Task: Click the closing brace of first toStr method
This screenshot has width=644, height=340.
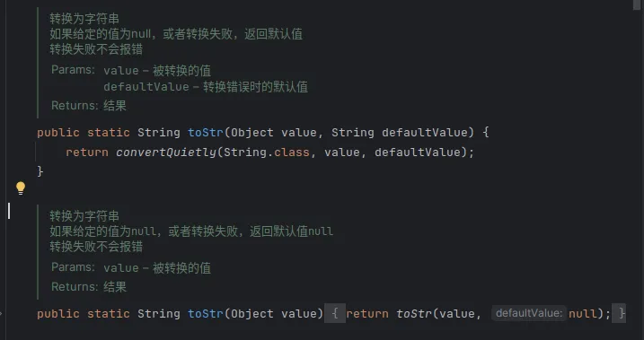Action: (40, 171)
